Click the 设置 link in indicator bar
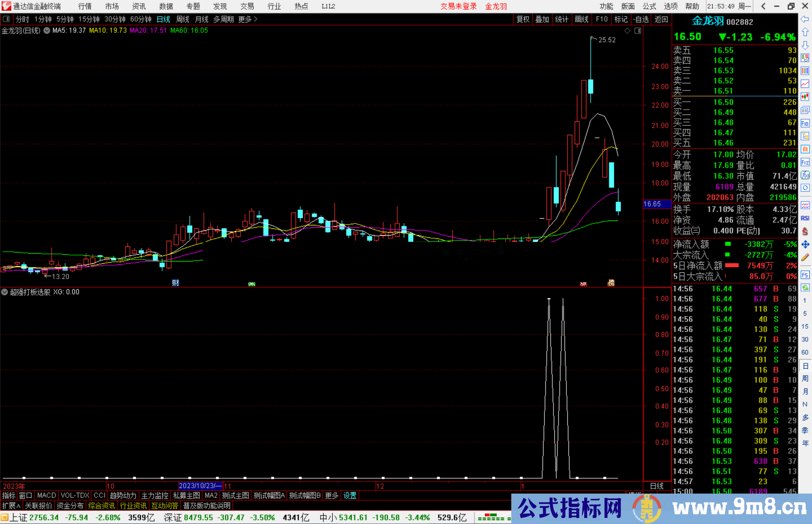This screenshot has width=812, height=524. pyautogui.click(x=350, y=495)
